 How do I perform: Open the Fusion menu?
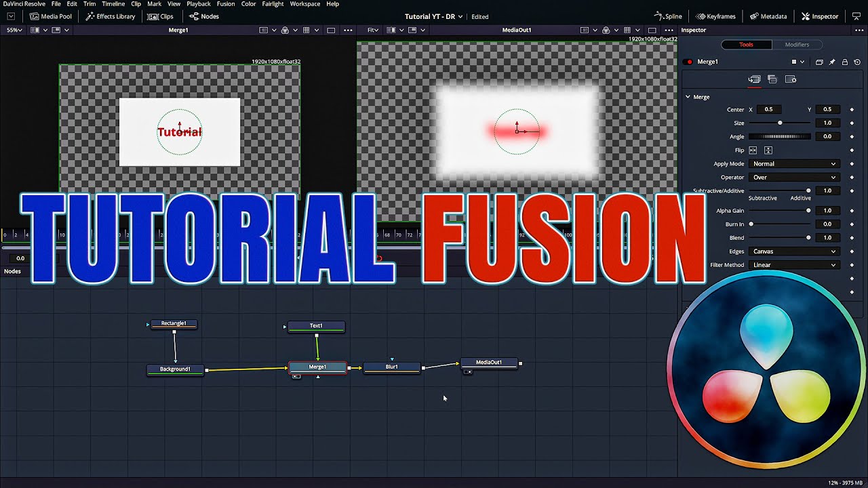226,4
